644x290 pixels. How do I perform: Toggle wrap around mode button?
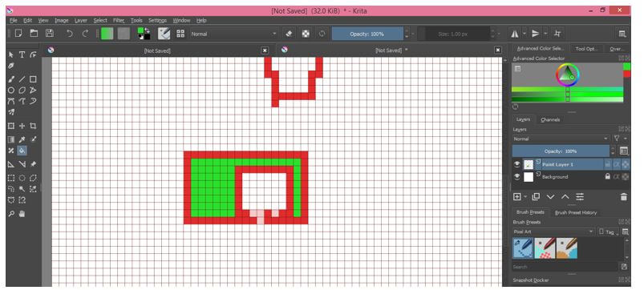[x=557, y=34]
